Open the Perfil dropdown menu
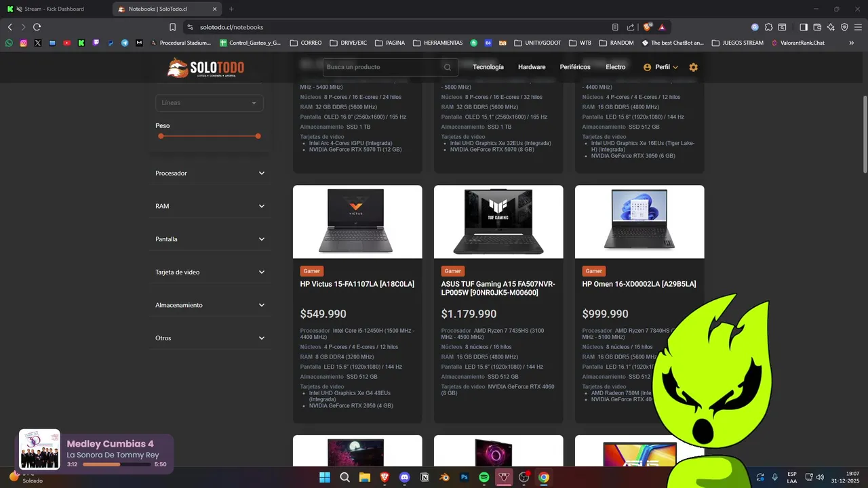 pyautogui.click(x=660, y=67)
